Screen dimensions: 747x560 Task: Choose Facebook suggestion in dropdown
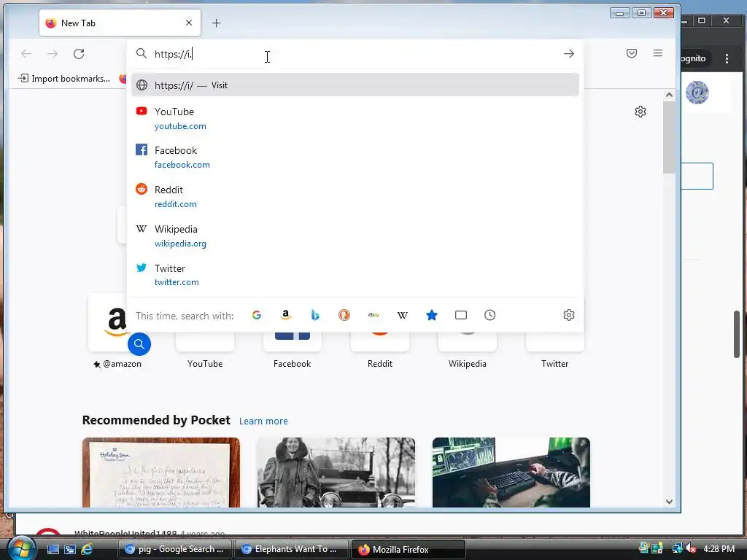point(355,157)
